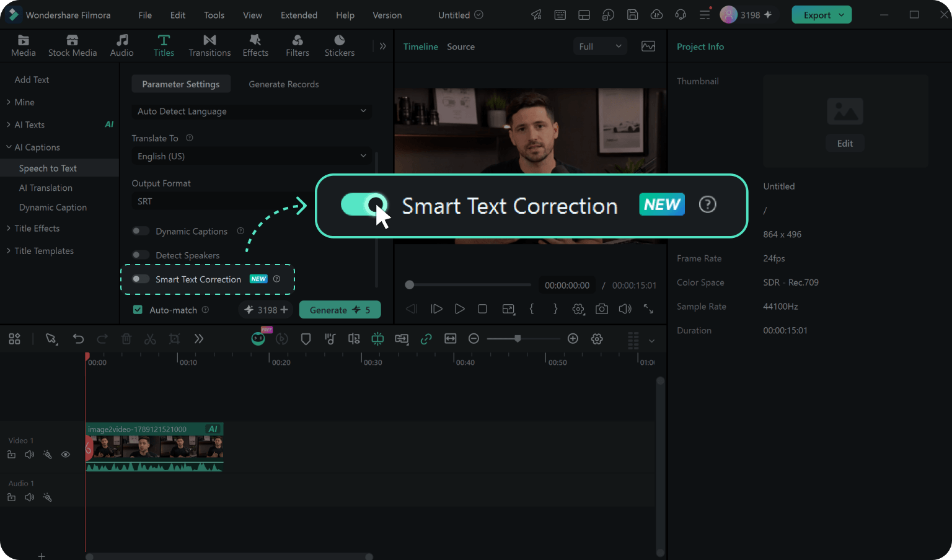Viewport: 952px width, 560px height.
Task: Open preview settings gear icon
Action: point(578,308)
